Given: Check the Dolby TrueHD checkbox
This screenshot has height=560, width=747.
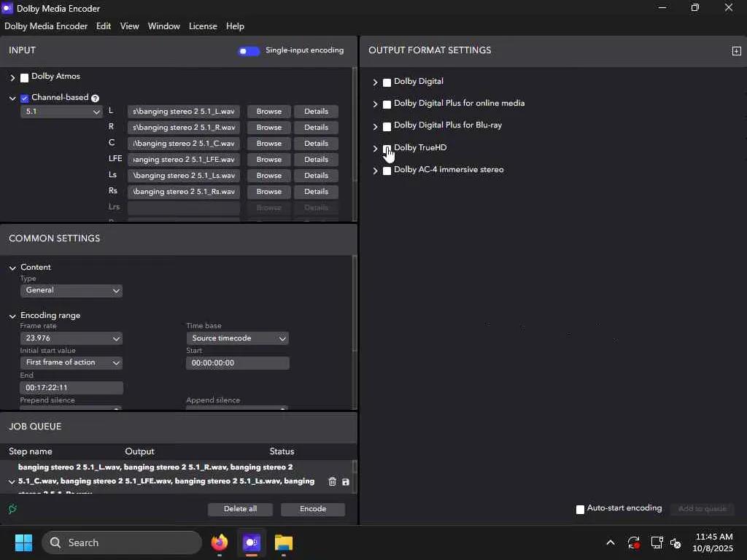Looking at the screenshot, I should [x=387, y=149].
